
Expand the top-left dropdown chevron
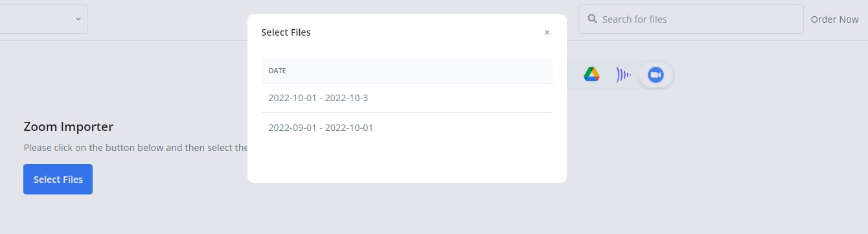78,19
